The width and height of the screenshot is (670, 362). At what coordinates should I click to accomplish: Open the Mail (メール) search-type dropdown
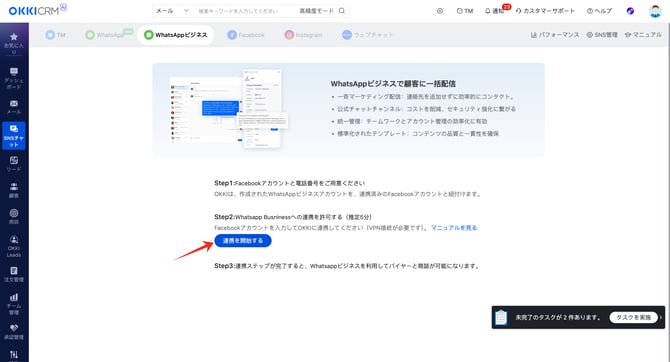(x=172, y=11)
